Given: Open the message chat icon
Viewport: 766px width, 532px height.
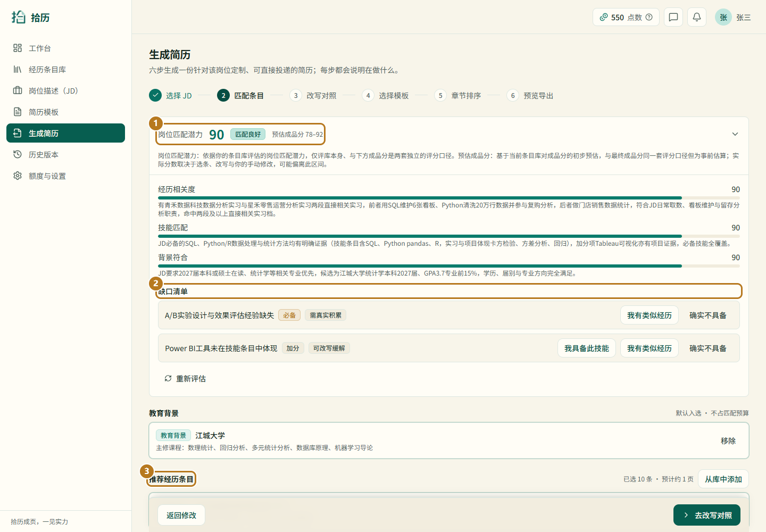Looking at the screenshot, I should (x=673, y=17).
